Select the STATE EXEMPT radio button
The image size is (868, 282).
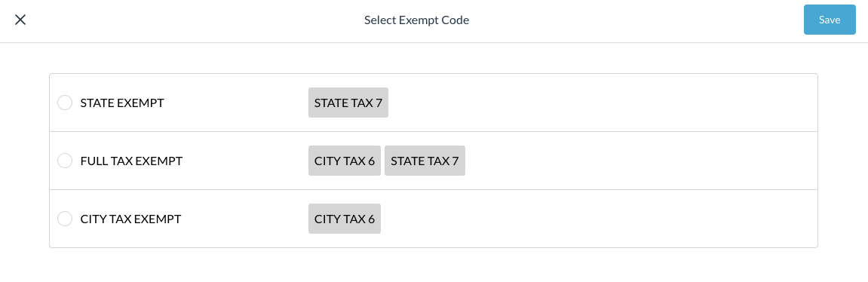click(65, 103)
